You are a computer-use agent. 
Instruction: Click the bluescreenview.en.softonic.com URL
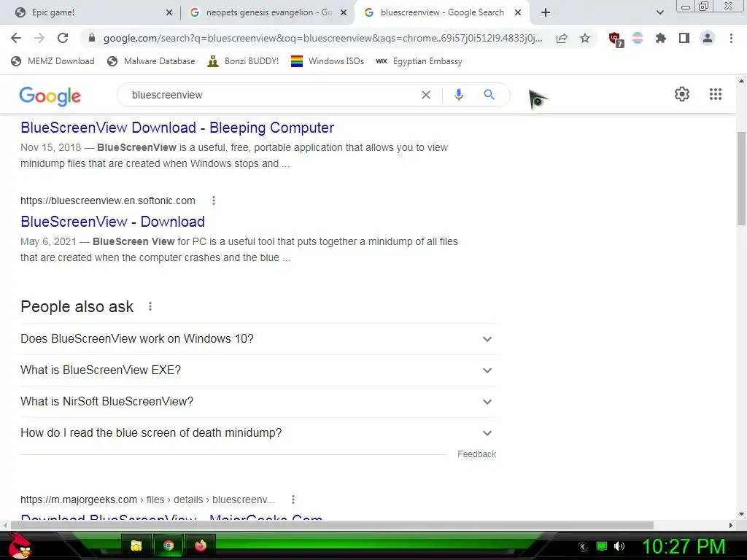click(x=108, y=201)
